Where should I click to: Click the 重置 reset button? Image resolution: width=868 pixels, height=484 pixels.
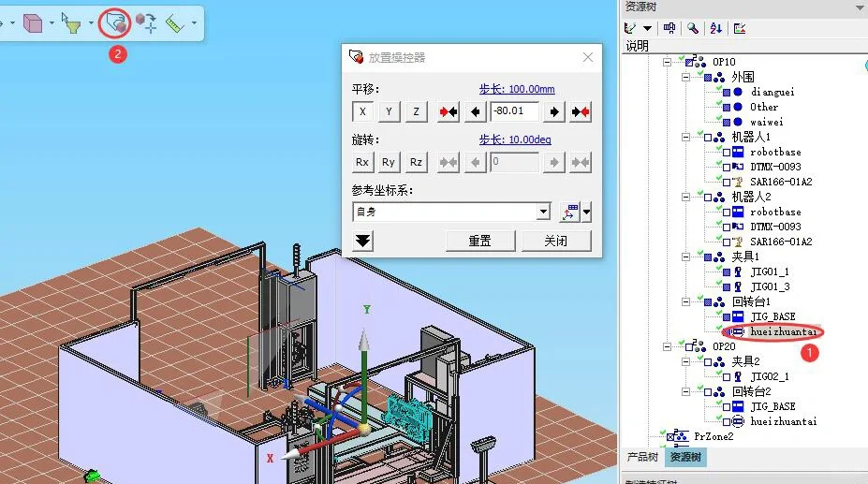[480, 242]
